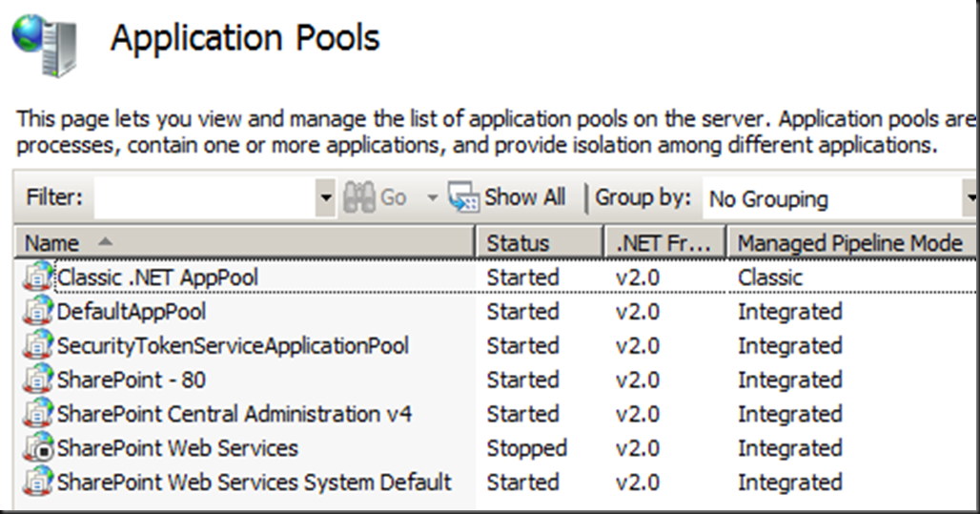Click v2.0 cell in Classic .NET AppPool row
The width and height of the screenshot is (980, 514).
638,278
